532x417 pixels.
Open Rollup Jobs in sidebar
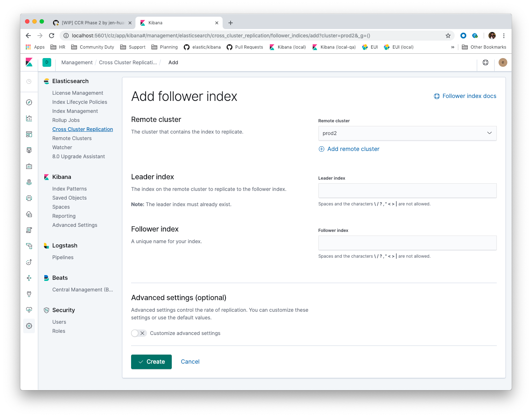pos(66,120)
